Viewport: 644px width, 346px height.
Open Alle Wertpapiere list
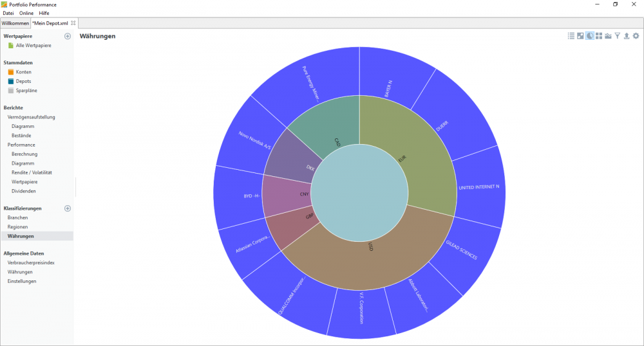point(33,46)
